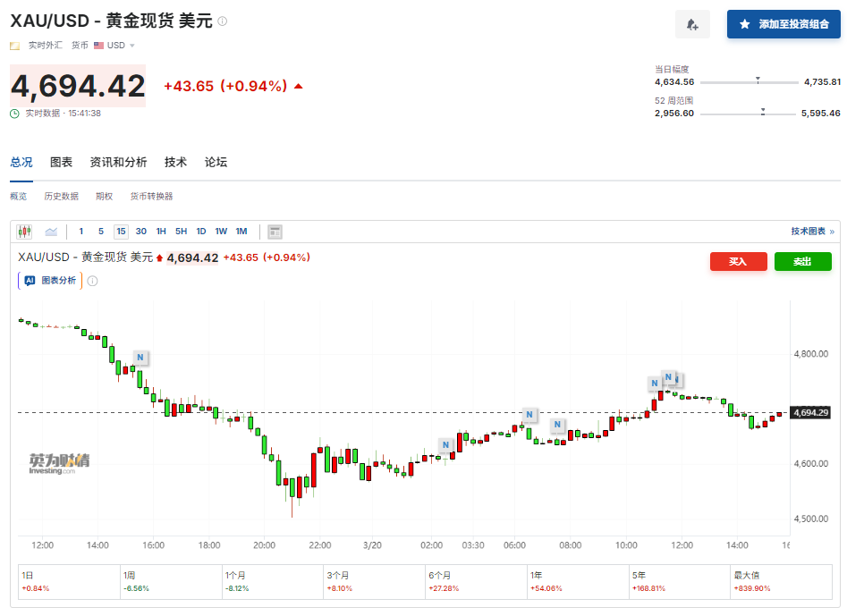Select the 1H chart interval
This screenshot has width=847, height=616.
point(161,232)
